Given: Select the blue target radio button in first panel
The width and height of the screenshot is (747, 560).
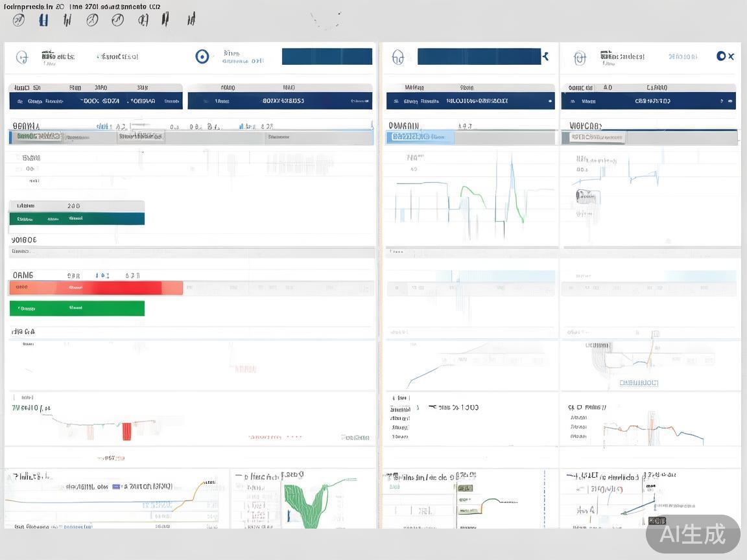Looking at the screenshot, I should pyautogui.click(x=202, y=56).
